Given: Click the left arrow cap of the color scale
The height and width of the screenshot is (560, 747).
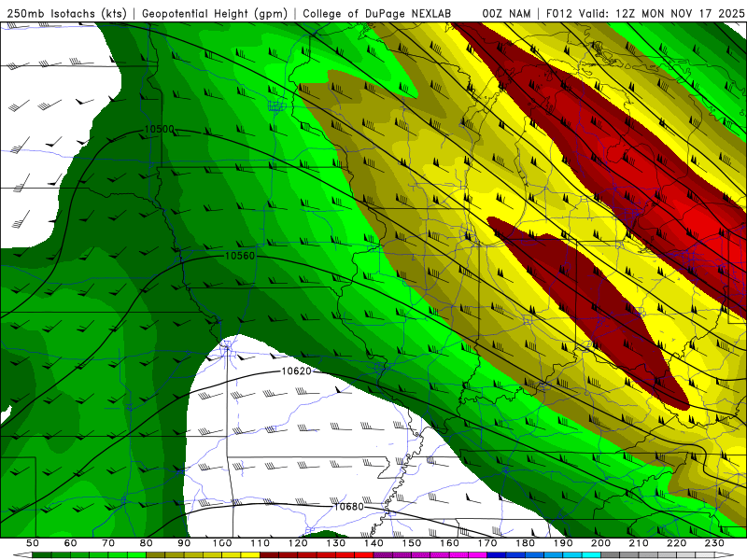Looking at the screenshot, I should tap(22, 554).
